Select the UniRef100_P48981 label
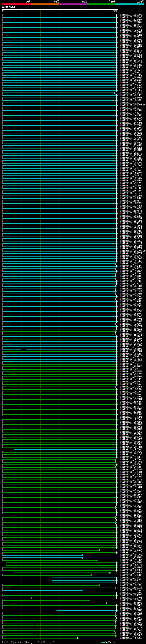Screen dimensions: 146x644 tap(131, 111)
